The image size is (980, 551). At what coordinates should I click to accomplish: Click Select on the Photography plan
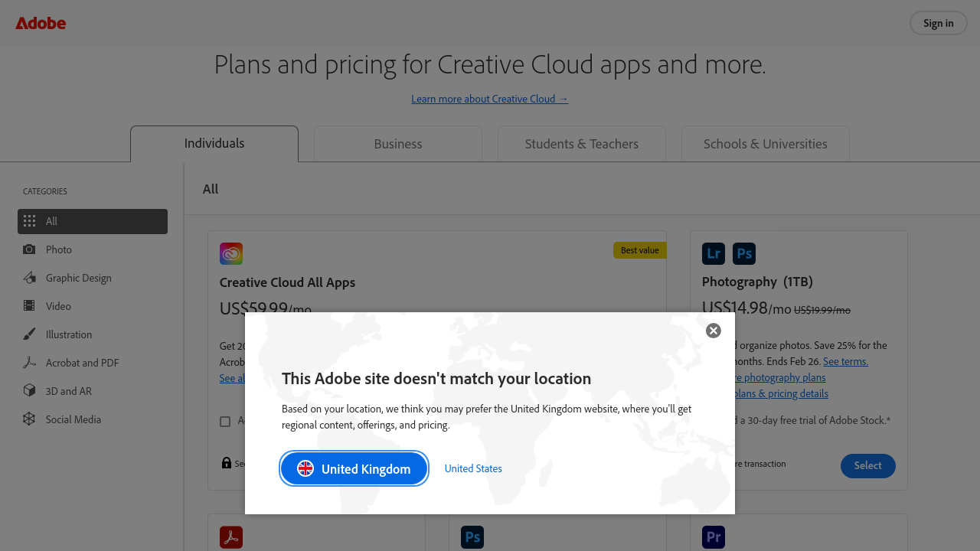[867, 465]
